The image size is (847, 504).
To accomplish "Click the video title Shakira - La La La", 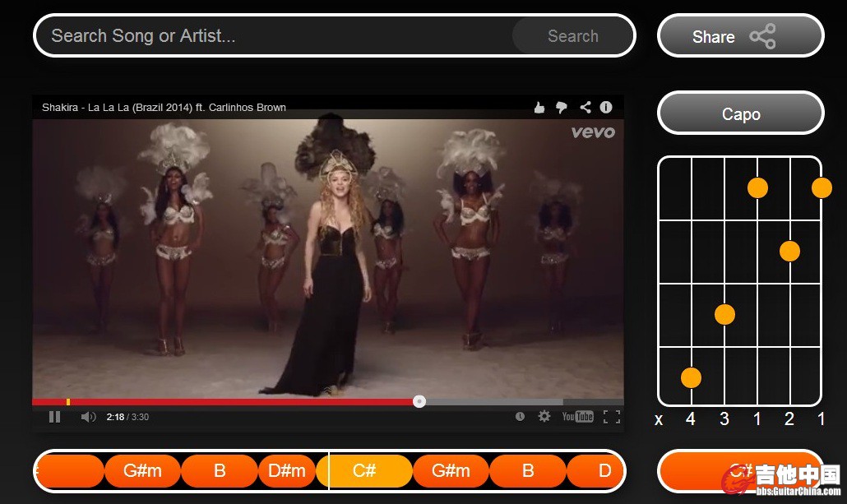I will coord(164,108).
